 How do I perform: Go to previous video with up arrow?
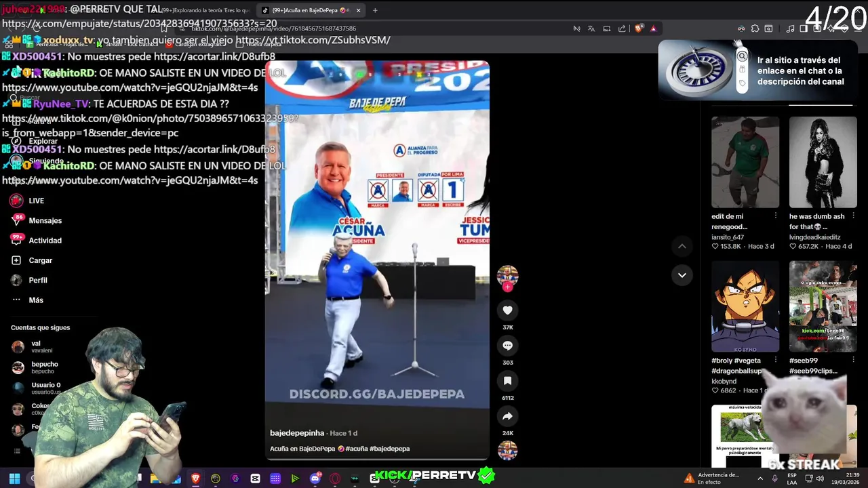coord(682,246)
